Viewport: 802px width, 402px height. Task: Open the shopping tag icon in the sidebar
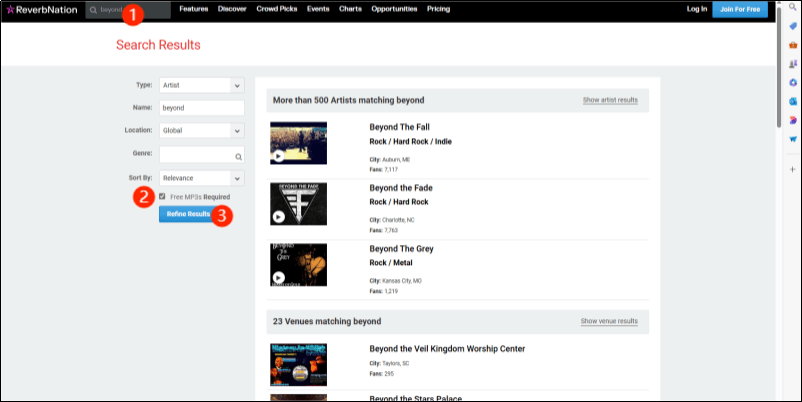(x=792, y=26)
